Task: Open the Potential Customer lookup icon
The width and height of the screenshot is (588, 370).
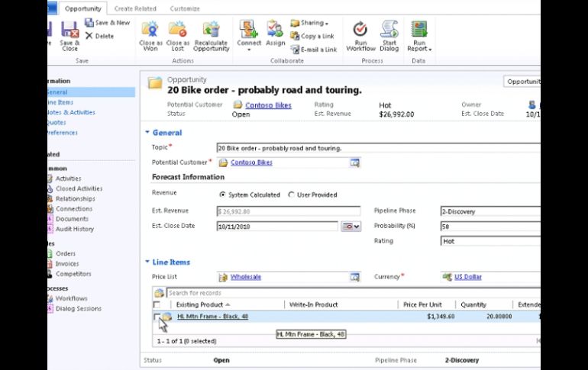Action: pos(354,162)
